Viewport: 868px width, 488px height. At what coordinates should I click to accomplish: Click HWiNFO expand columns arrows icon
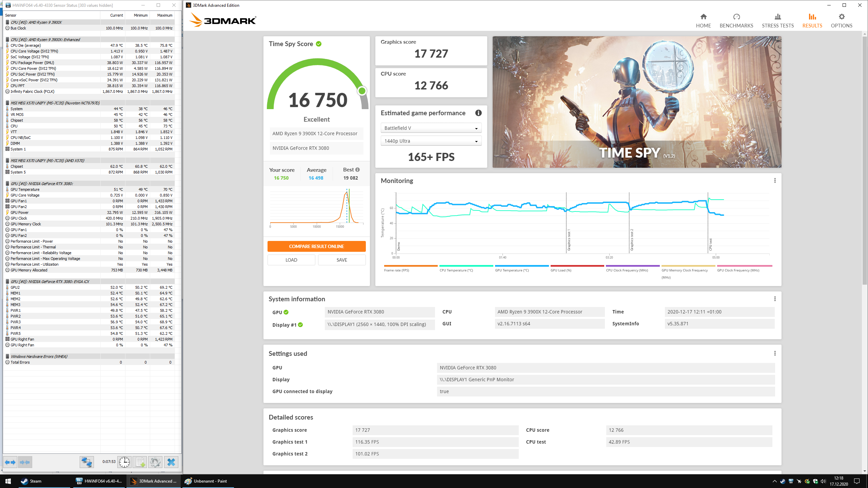[x=10, y=462]
